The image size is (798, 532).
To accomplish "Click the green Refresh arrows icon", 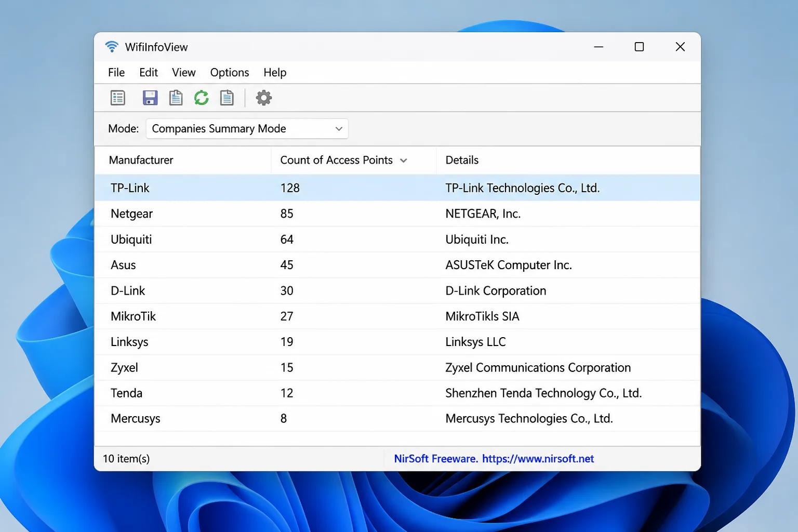I will 202,98.
